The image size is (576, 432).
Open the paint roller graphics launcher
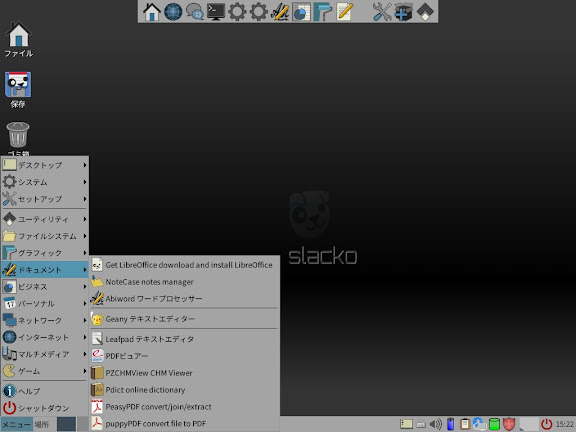click(x=323, y=11)
